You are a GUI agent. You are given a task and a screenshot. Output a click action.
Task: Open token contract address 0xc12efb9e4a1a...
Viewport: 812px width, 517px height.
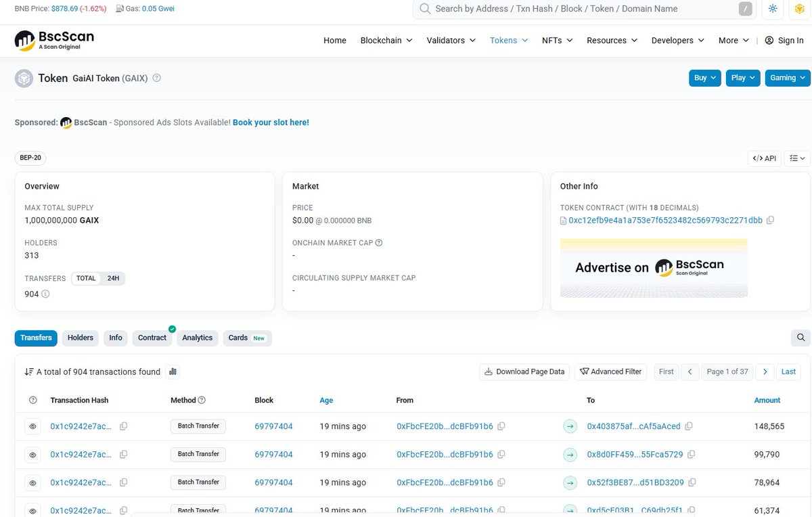666,221
